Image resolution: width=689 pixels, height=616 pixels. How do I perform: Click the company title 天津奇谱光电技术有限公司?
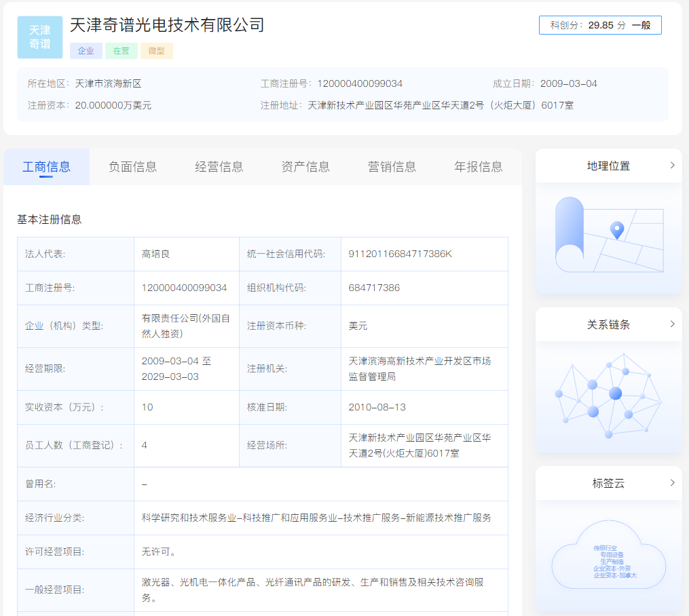[168, 25]
